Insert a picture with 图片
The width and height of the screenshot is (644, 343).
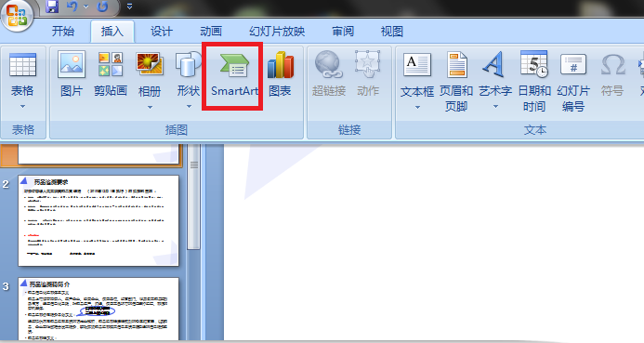coord(72,74)
